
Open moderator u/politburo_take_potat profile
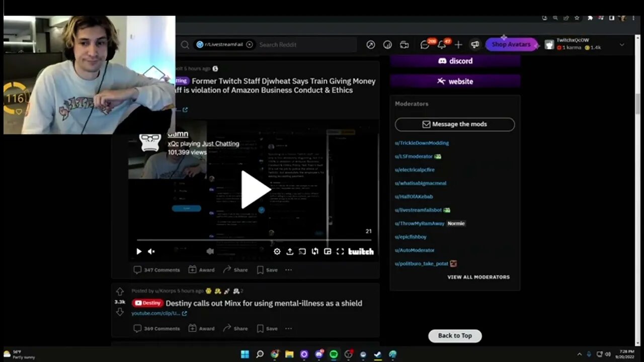(x=422, y=263)
